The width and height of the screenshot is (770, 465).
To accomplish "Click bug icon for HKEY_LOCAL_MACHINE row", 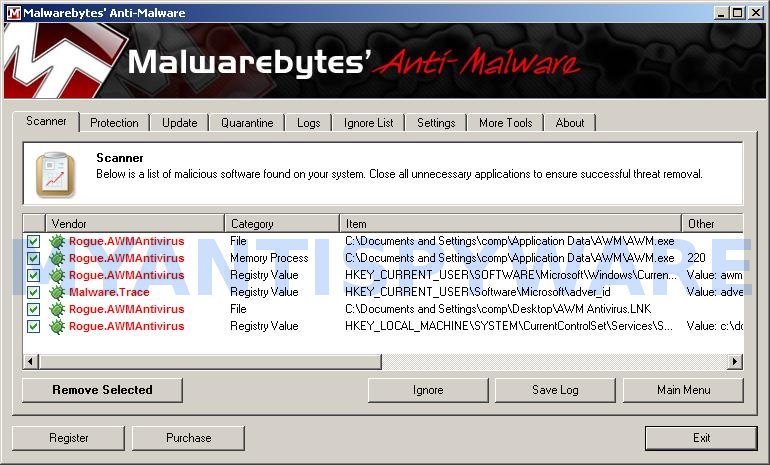I will click(57, 327).
